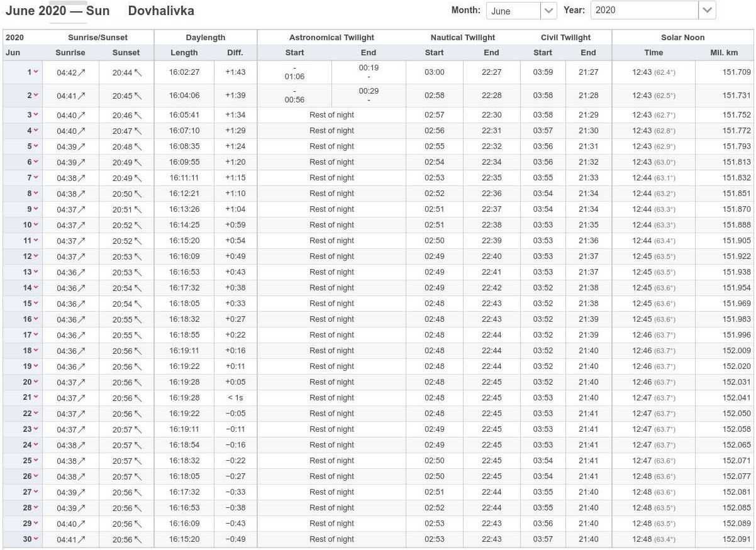756x550 pixels.
Task: Click 'Rest of night' cell for June 12
Action: coord(331,256)
